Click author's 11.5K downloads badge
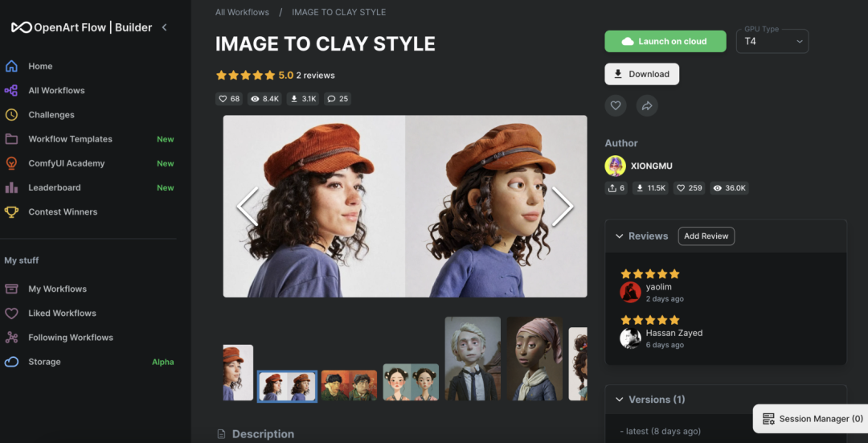This screenshot has width=868, height=443. (650, 188)
